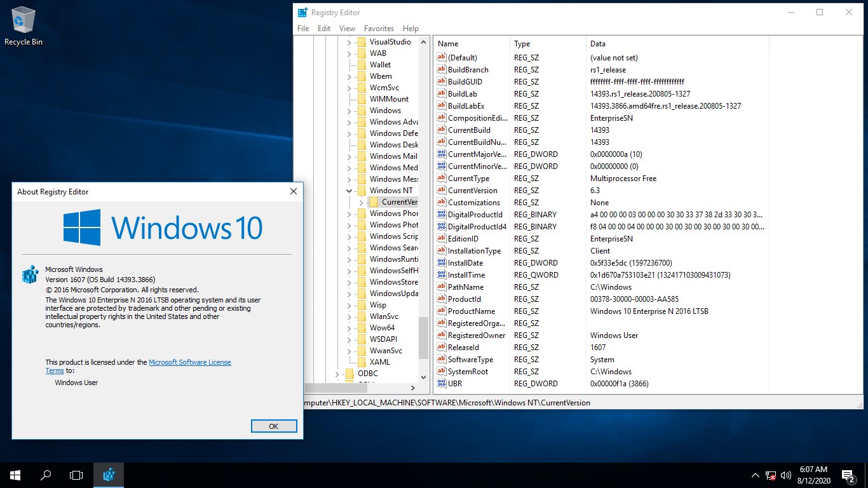Screen dimensions: 868x488
Task: Sort by the Name column header
Action: [x=472, y=44]
